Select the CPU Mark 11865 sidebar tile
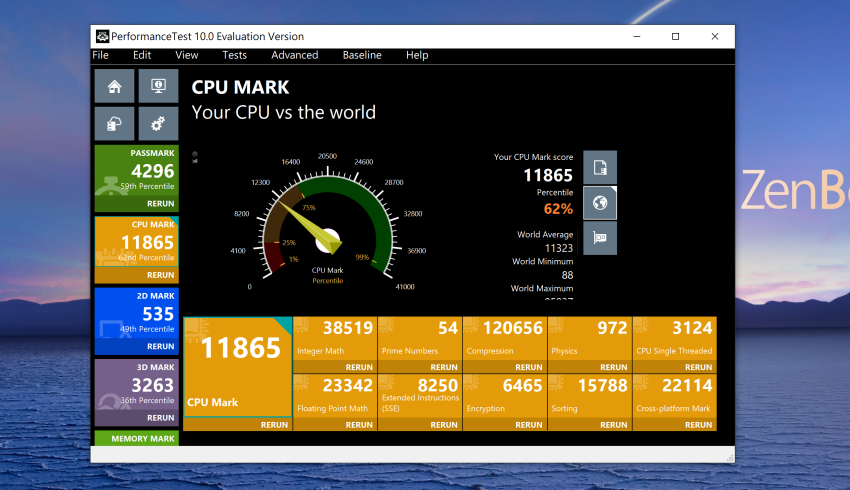Image resolution: width=850 pixels, height=490 pixels. click(137, 242)
